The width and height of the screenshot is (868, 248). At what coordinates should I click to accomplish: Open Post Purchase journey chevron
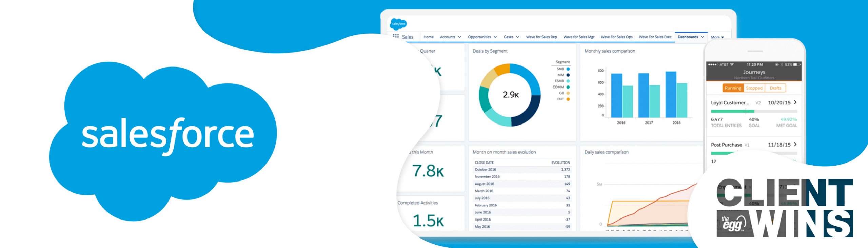tap(795, 144)
